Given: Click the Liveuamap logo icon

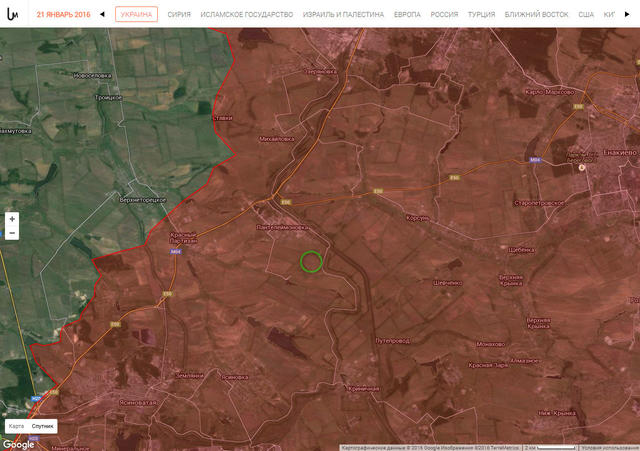Looking at the screenshot, I should click(x=13, y=14).
